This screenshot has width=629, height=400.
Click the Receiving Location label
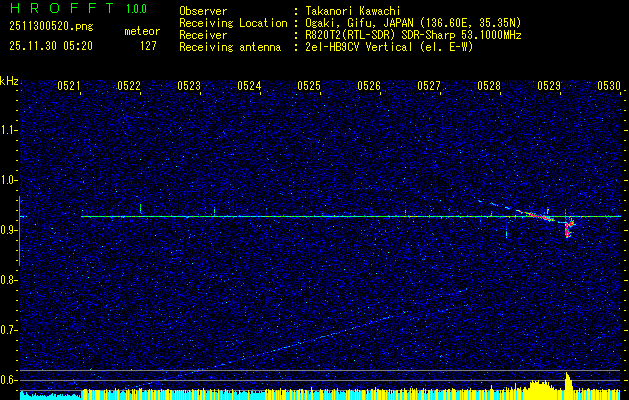[233, 23]
